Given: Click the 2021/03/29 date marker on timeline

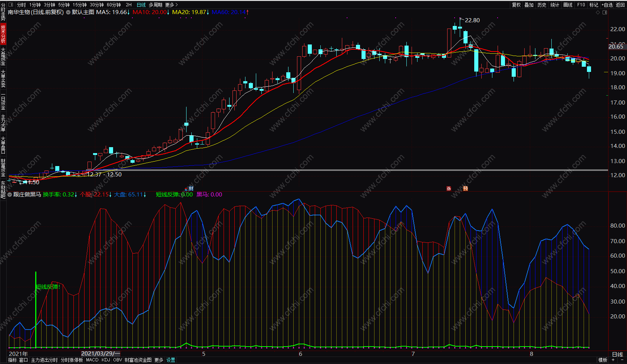Looking at the screenshot, I should [100, 354].
